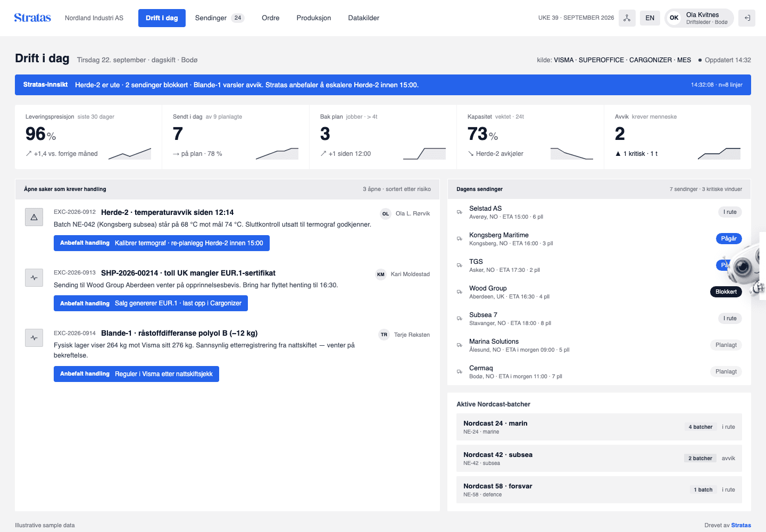766x532 pixels.
Task: Open the network graph icon in header
Action: point(627,18)
